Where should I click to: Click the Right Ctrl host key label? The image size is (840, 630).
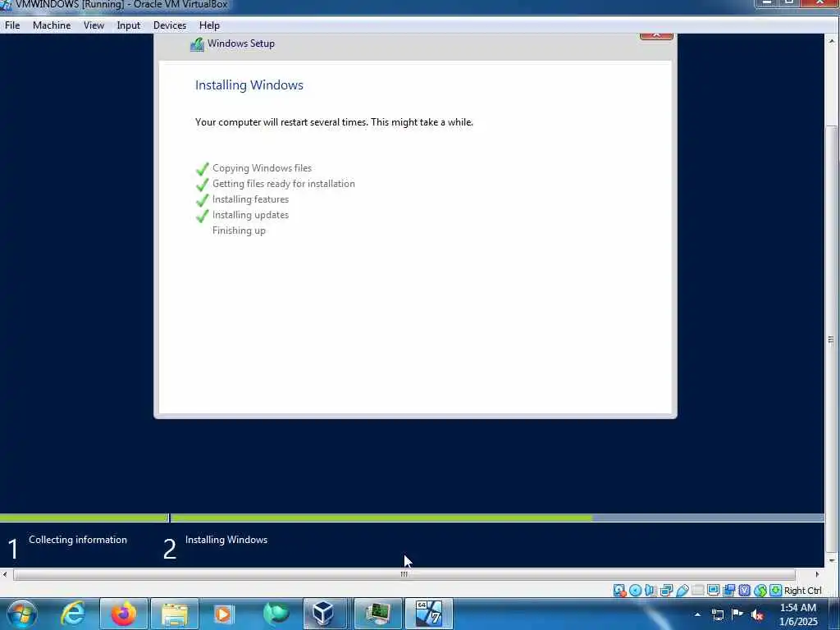click(802, 591)
